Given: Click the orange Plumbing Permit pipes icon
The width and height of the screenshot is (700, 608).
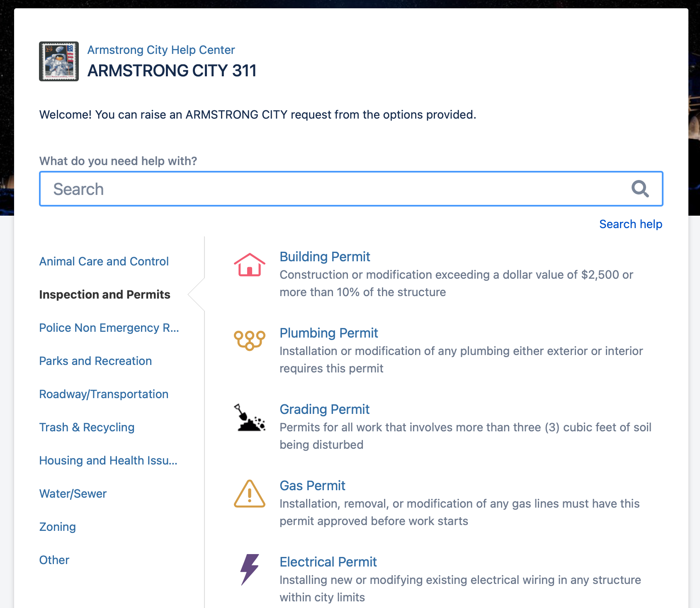Looking at the screenshot, I should 249,340.
